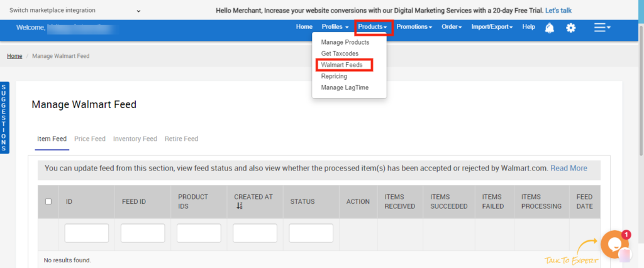Click the notification bell icon

[550, 28]
